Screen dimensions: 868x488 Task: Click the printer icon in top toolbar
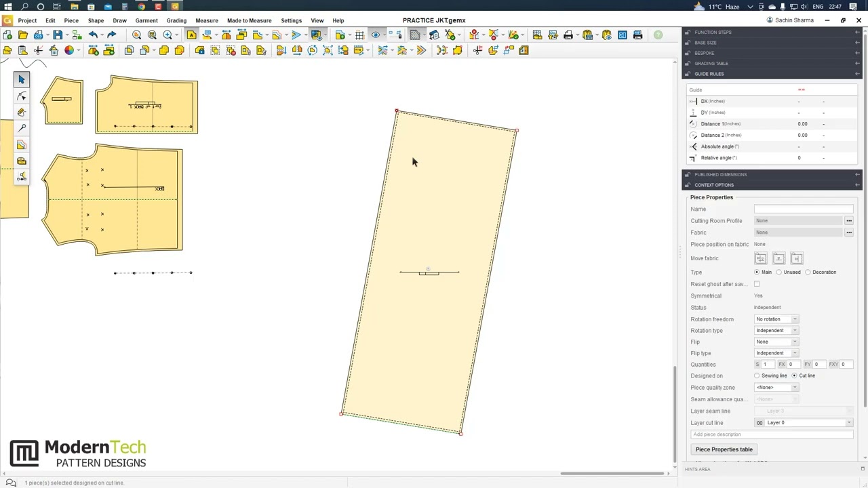(568, 35)
